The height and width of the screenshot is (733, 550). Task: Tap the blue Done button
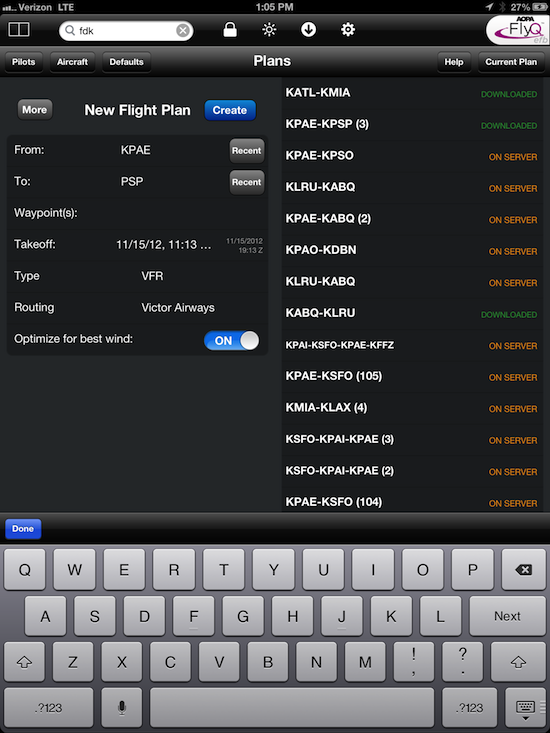pos(23,529)
